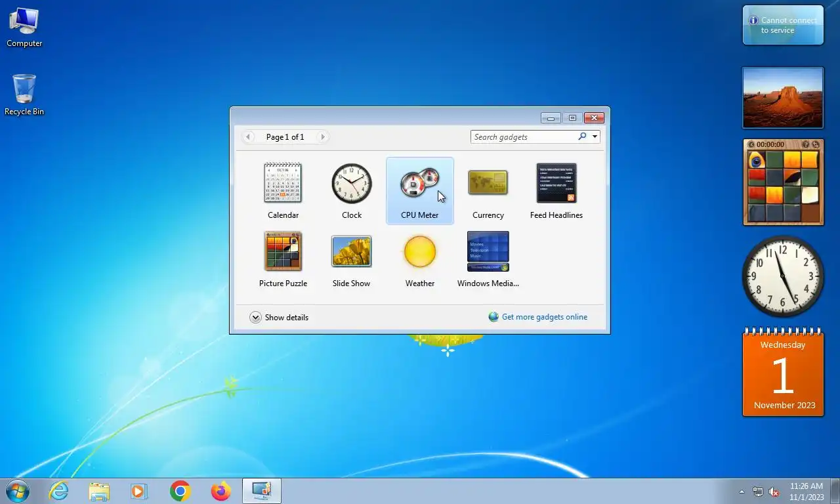Open the Windows Start menu orb
Screen dimensions: 840x504
pyautogui.click(x=18, y=491)
